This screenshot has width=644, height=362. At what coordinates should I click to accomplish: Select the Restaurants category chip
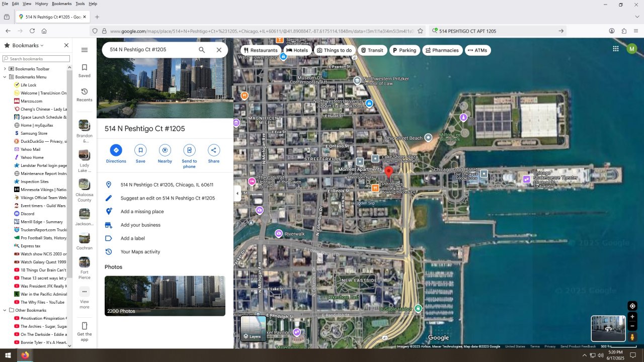(261, 50)
